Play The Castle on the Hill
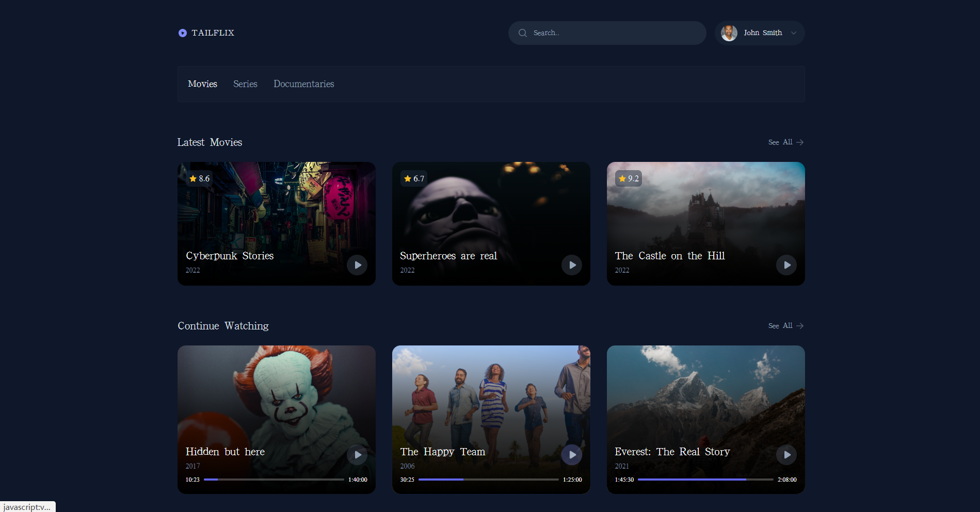 point(786,265)
